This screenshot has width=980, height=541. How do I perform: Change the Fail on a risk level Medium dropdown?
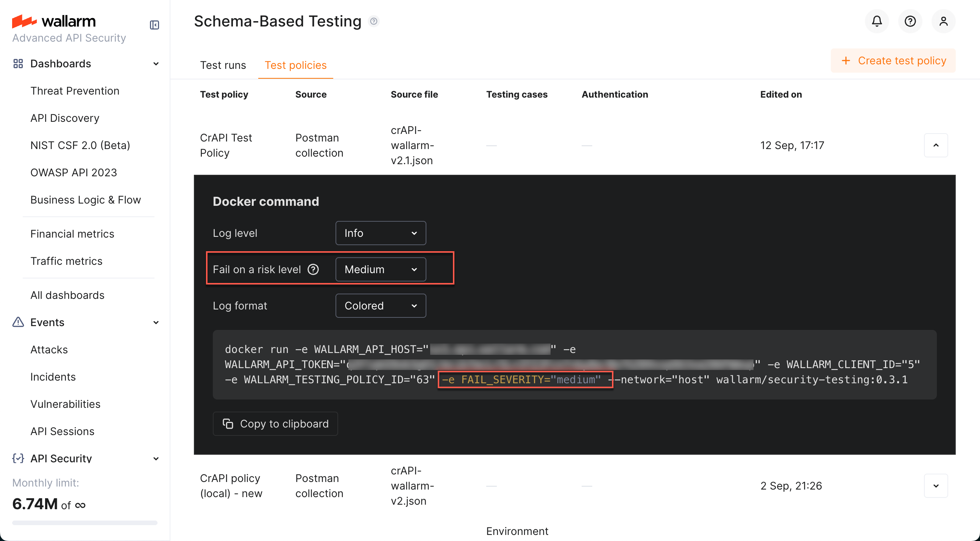coord(381,269)
